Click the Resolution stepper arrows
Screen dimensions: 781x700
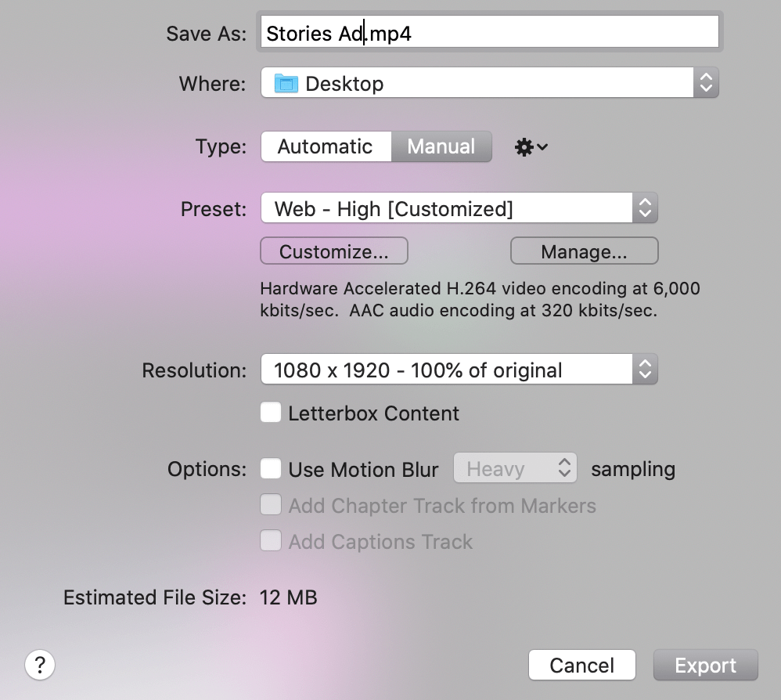click(644, 369)
